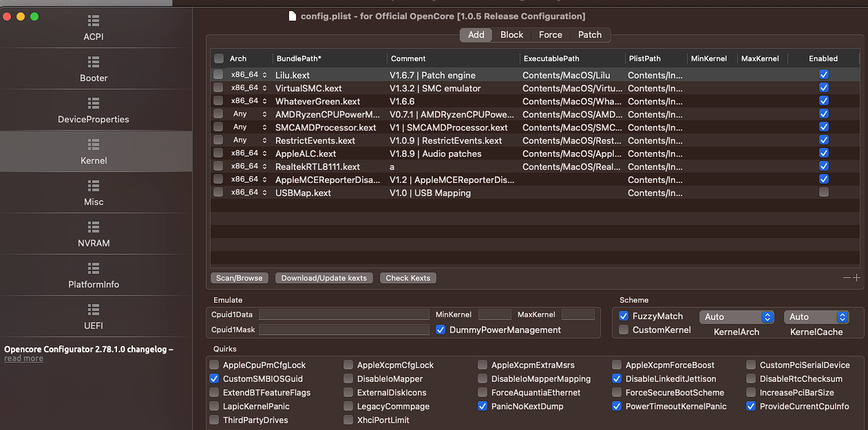The height and width of the screenshot is (430, 868).
Task: Go to Misc section icon
Action: coord(94,186)
